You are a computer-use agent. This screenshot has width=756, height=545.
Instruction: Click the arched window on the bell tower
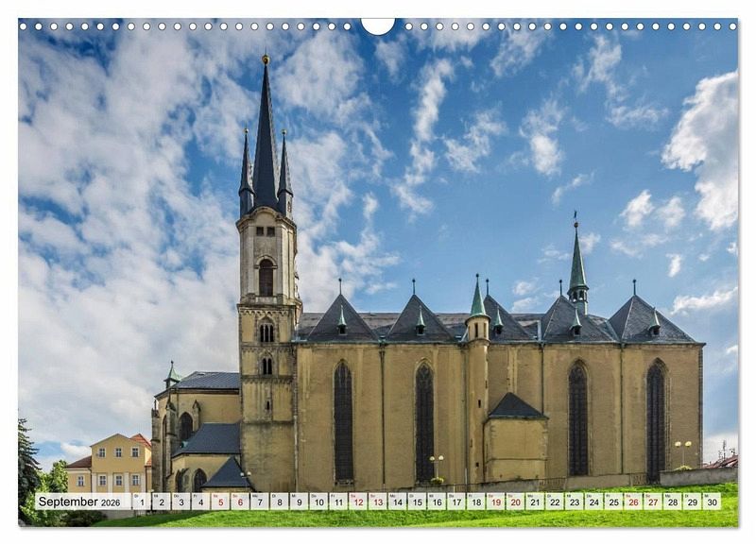[266, 278]
